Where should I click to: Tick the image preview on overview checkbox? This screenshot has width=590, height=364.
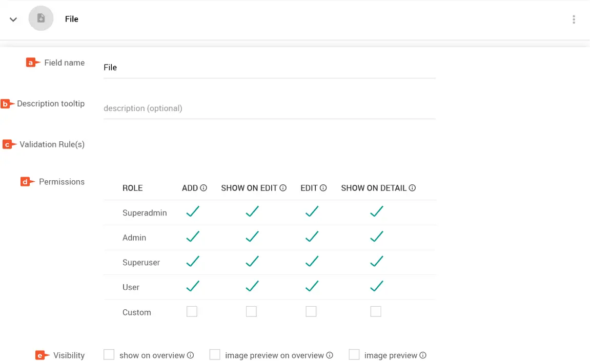coord(215,355)
